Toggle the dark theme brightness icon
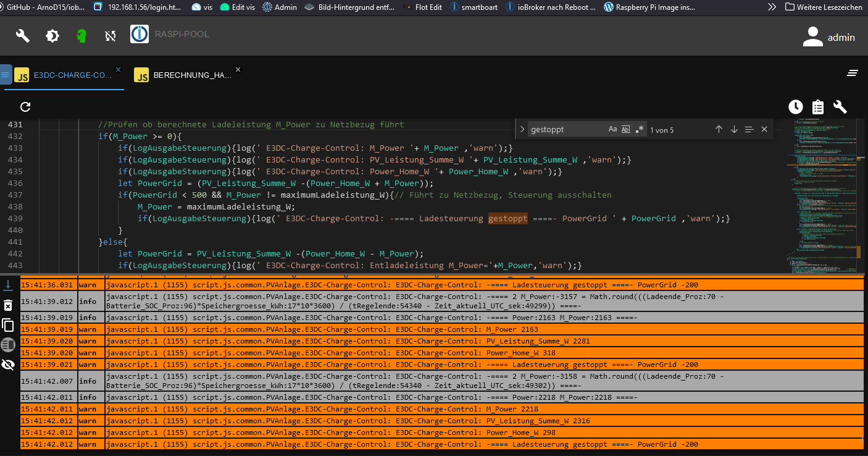Image resolution: width=868 pixels, height=456 pixels. pyautogui.click(x=52, y=36)
